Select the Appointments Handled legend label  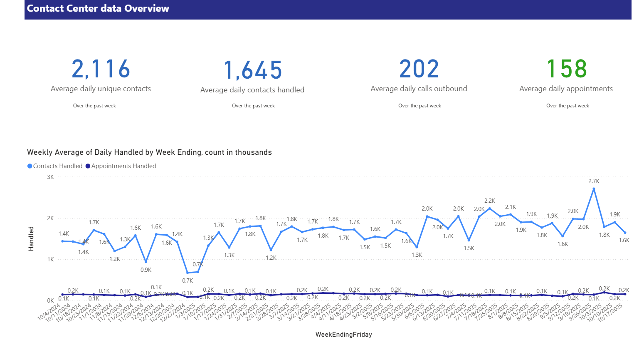(123, 166)
